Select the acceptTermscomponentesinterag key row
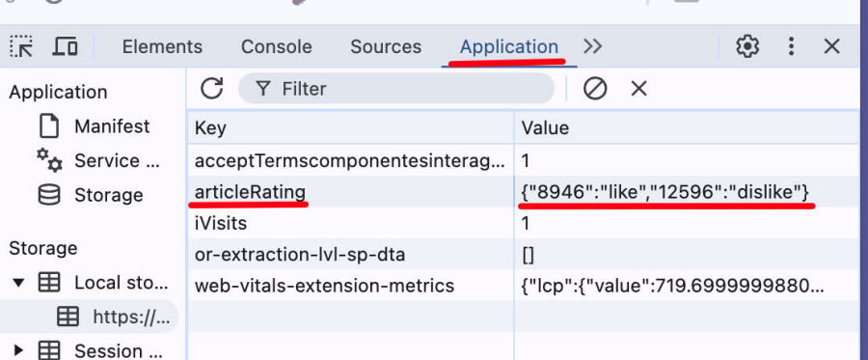868x360 pixels. click(351, 161)
